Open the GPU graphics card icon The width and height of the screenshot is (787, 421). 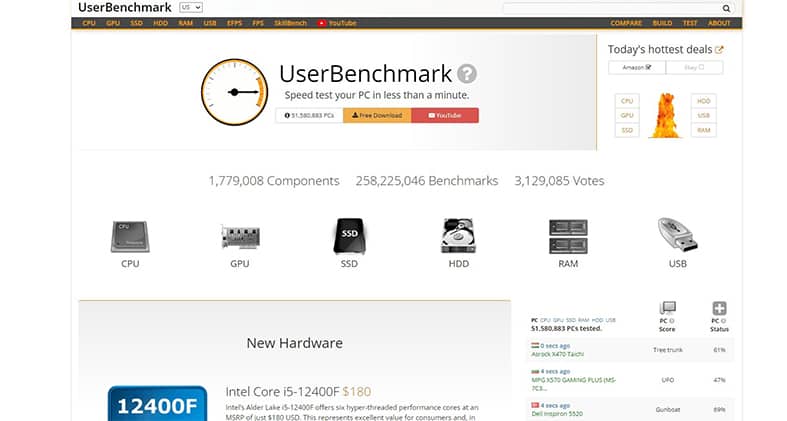(x=240, y=237)
